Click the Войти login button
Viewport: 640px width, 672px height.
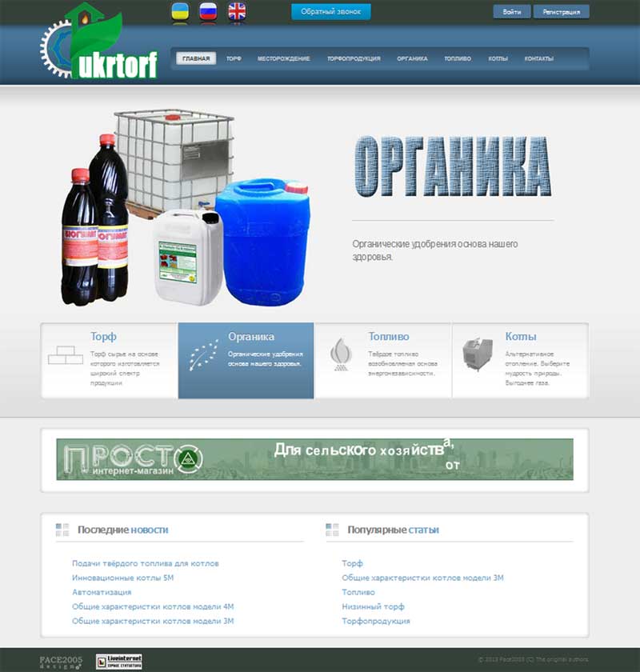(x=512, y=12)
